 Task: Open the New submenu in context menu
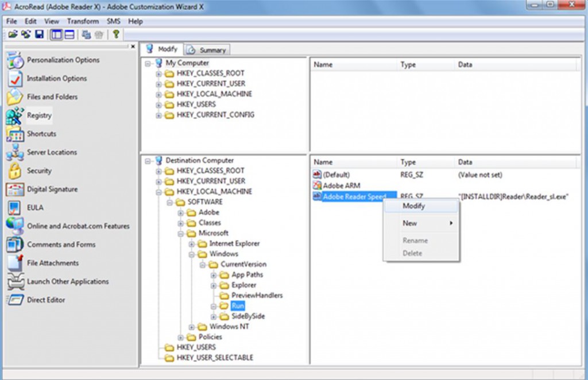click(x=421, y=223)
